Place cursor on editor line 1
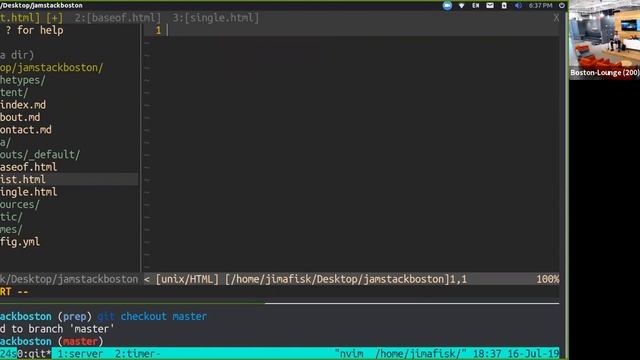 pyautogui.click(x=351, y=30)
